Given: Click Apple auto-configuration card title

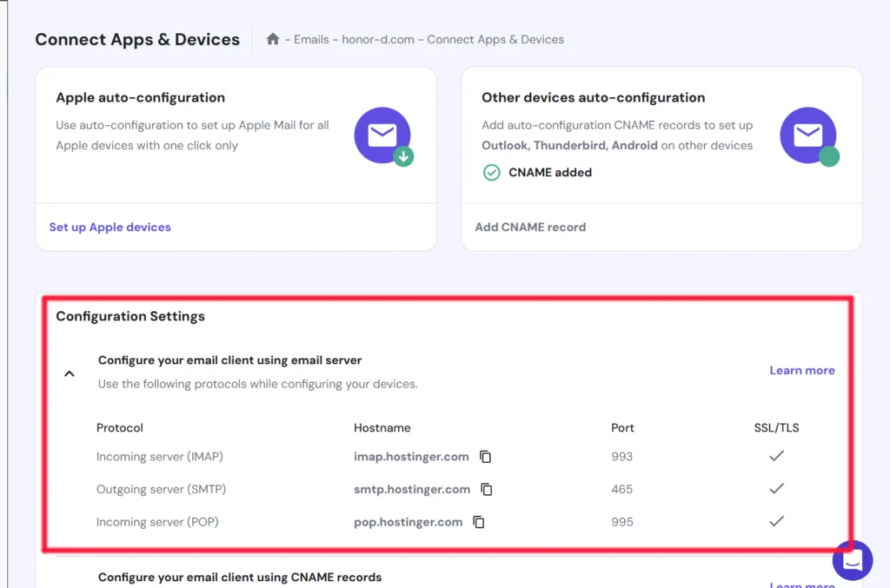Looking at the screenshot, I should pos(140,97).
